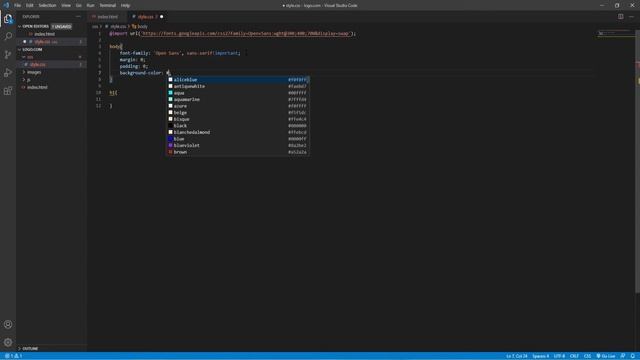
Task: Click unsaved dot on style.css tab
Action: pyautogui.click(x=162, y=17)
